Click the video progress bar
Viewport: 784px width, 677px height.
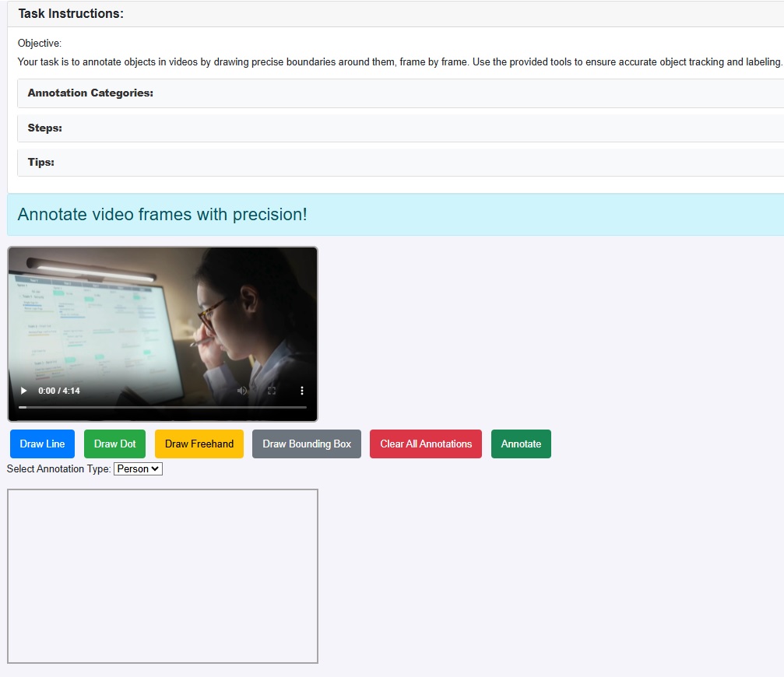(x=162, y=407)
